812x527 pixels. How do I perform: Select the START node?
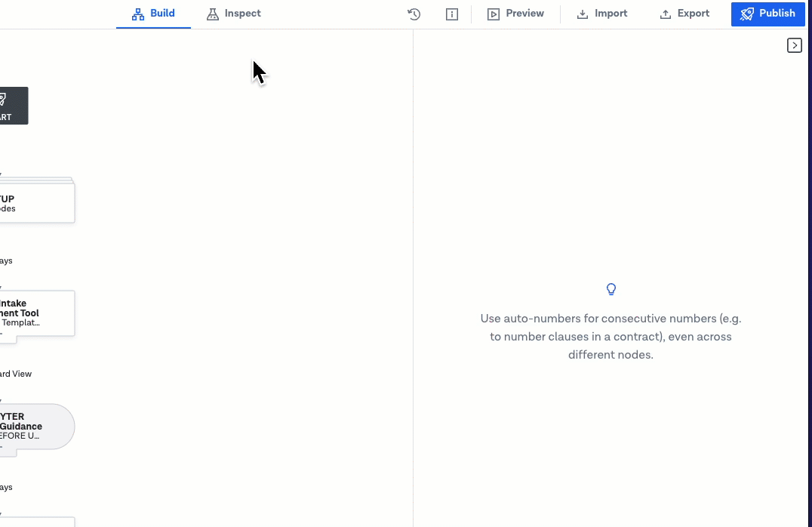click(x=14, y=106)
